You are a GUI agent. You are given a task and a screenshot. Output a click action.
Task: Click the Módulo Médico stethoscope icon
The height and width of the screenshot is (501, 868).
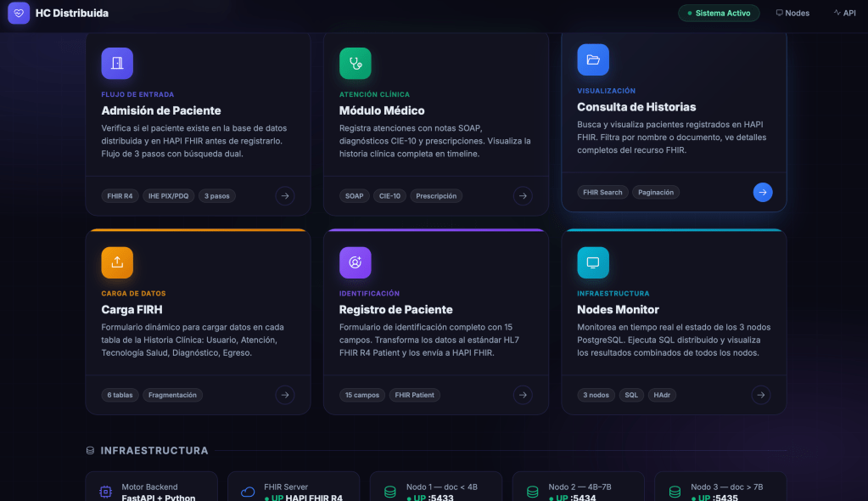pos(356,63)
